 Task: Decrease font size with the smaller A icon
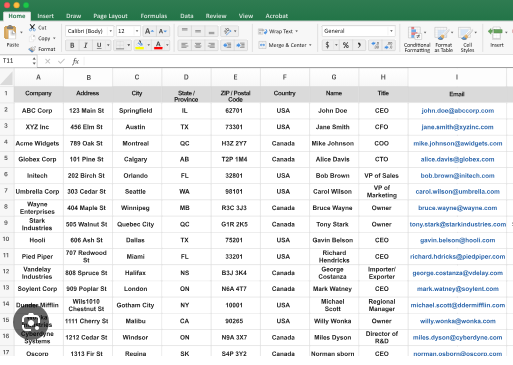(162, 31)
